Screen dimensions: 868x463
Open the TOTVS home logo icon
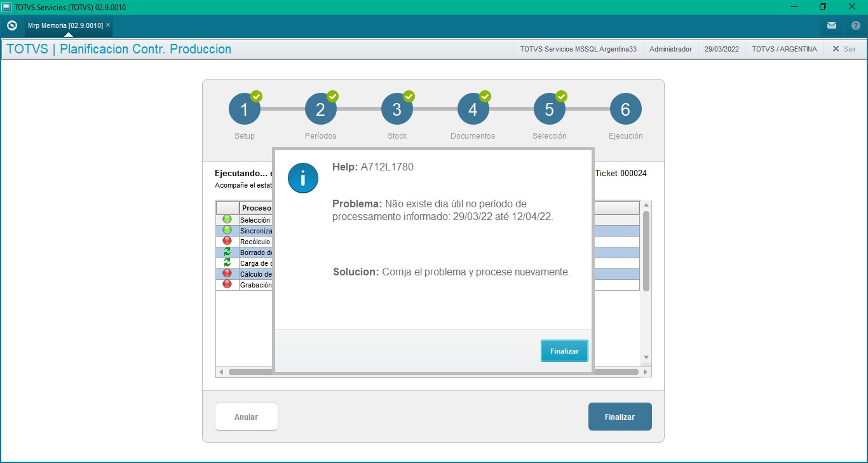click(x=11, y=25)
